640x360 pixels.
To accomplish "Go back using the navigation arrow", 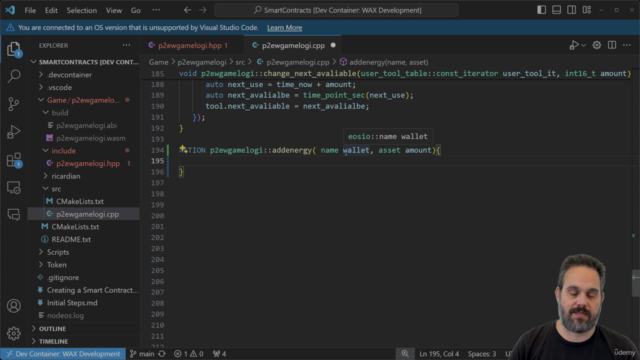I will pos(187,10).
